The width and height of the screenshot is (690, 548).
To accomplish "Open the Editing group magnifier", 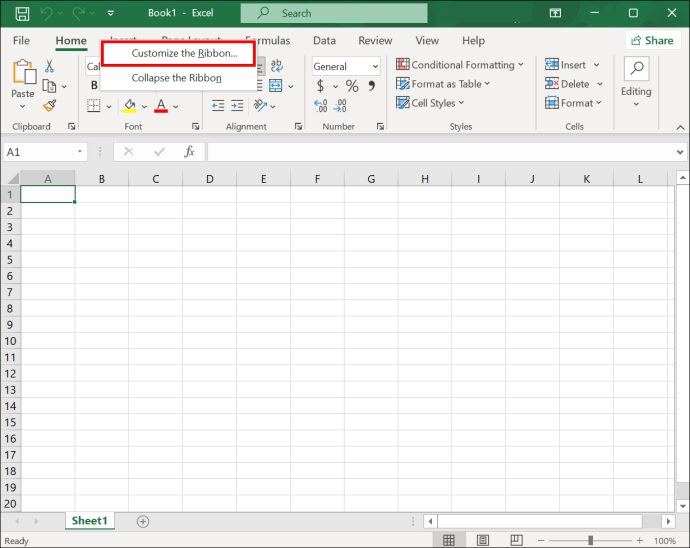I will coord(636,69).
